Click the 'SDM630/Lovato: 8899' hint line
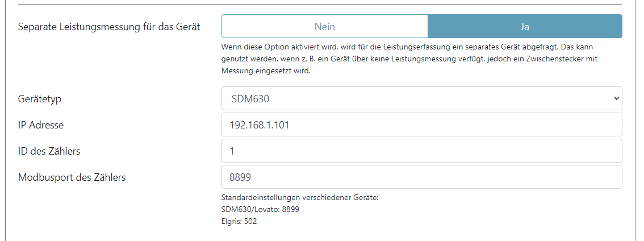This screenshot has width=644, height=241. [260, 209]
